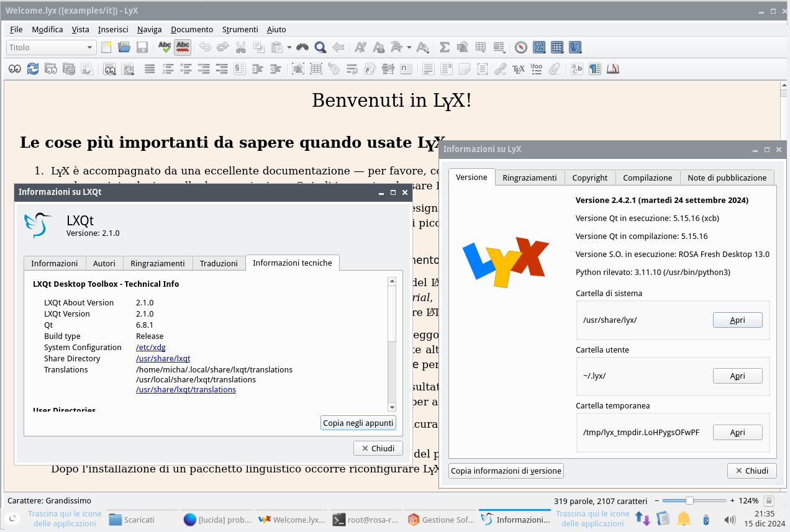Click the Copia negli appunti button
The image size is (790, 532).
pos(358,423)
